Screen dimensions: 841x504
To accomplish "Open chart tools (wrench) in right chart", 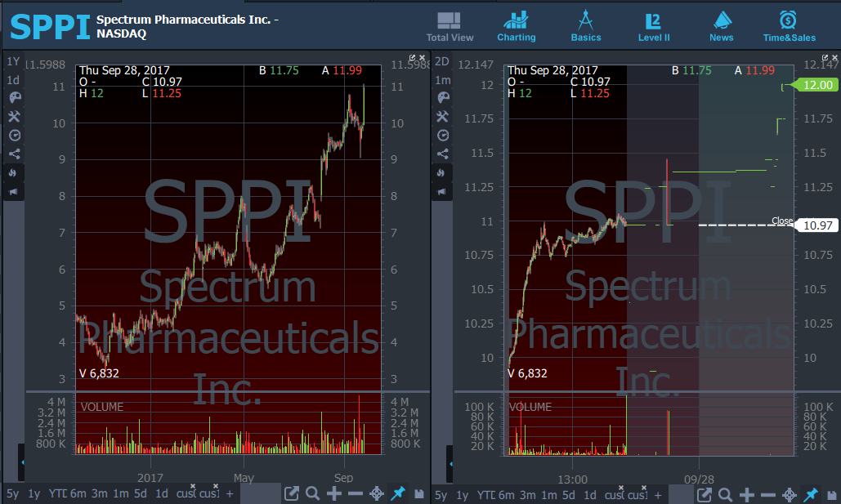I will pyautogui.click(x=443, y=116).
